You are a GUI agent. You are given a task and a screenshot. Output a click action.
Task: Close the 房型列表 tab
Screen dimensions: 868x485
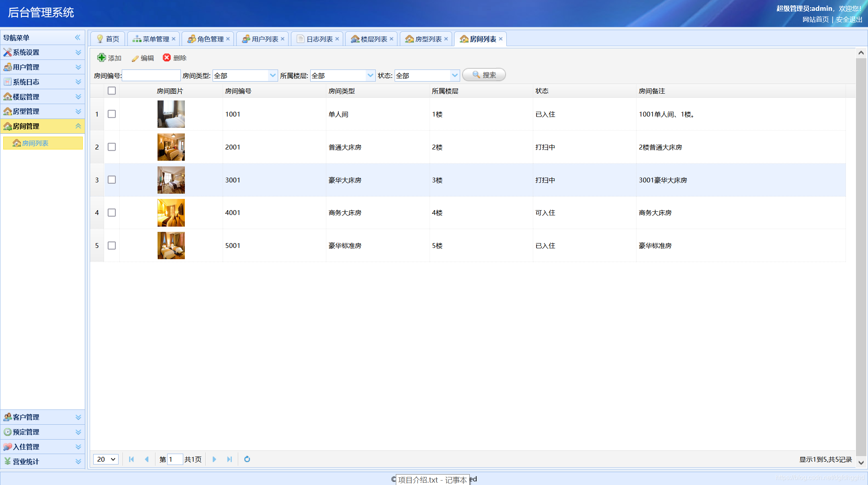(x=446, y=39)
